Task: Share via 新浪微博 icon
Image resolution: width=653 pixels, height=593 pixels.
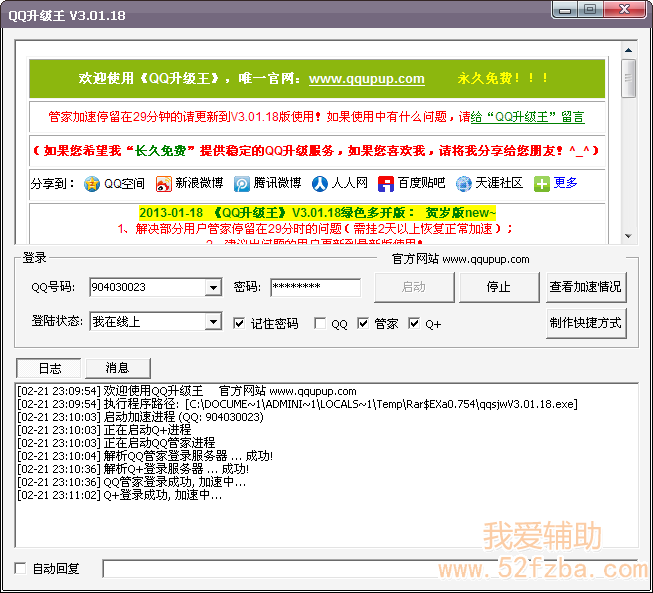Action: tap(164, 184)
